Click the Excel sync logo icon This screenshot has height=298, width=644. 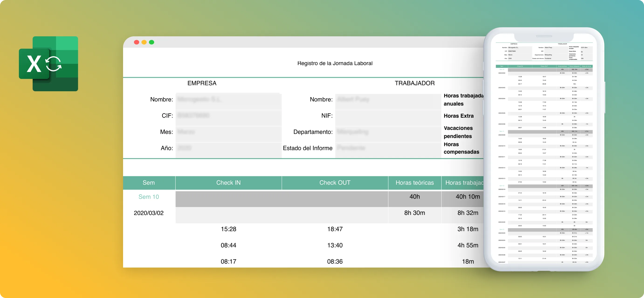[x=48, y=64]
